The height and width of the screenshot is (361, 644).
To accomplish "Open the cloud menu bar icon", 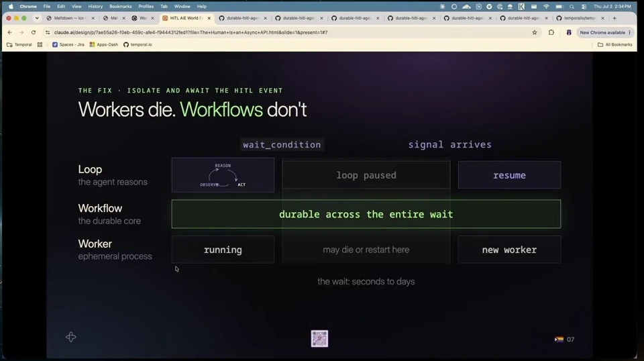I will click(466, 7).
